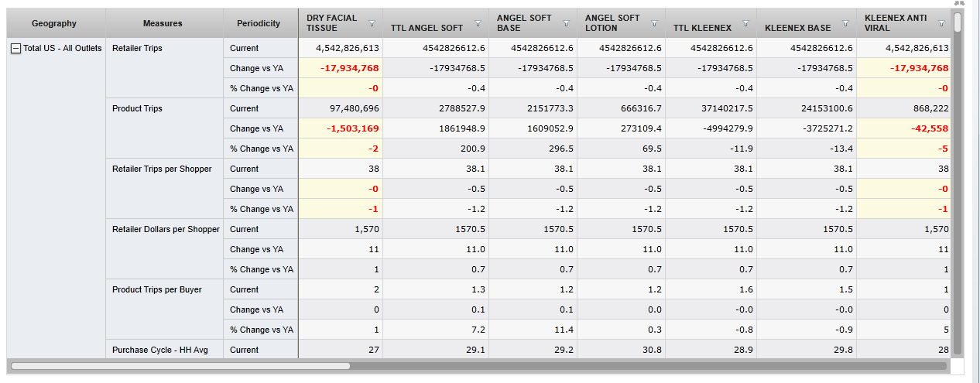The width and height of the screenshot is (980, 383).
Task: Click TTL KLEENEX filter funnel icon
Action: click(x=745, y=23)
